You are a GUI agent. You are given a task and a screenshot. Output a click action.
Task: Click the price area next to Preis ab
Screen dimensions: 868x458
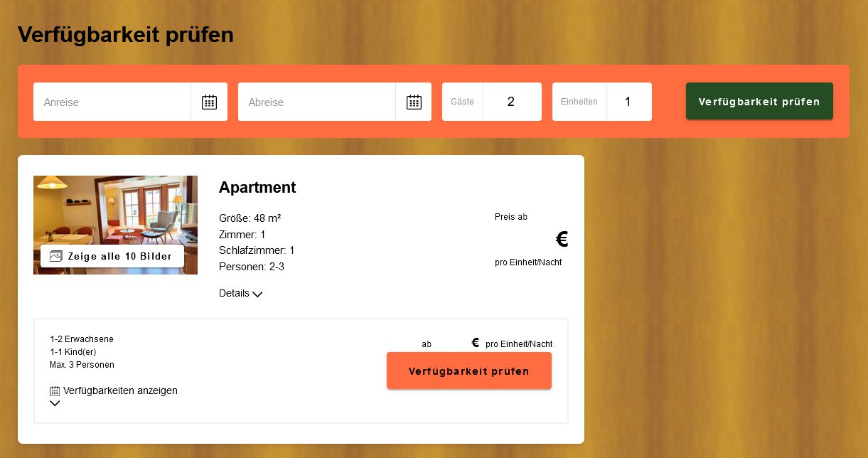(562, 239)
